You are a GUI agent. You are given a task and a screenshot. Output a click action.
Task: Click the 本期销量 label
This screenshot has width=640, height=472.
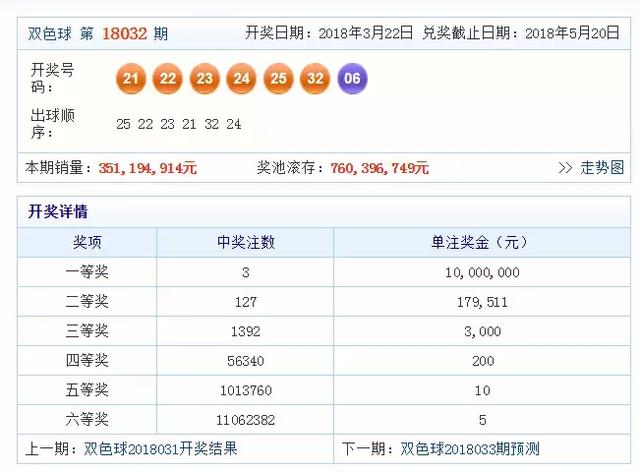click(58, 167)
